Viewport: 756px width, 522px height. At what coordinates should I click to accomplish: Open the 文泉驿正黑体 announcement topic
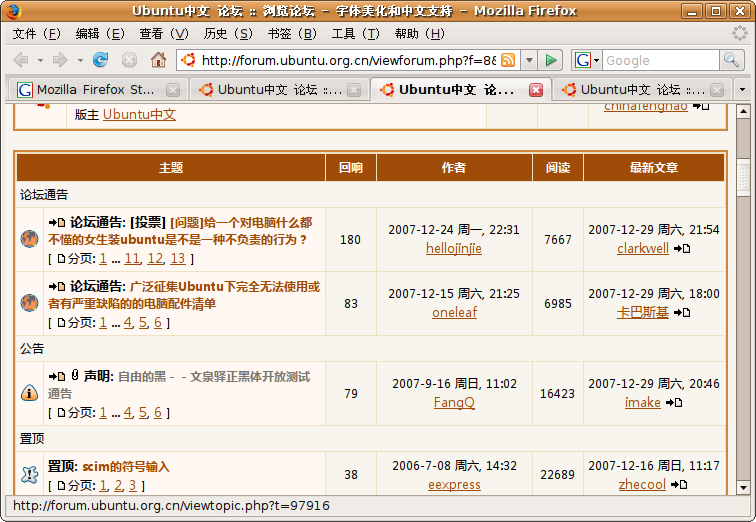coord(179,385)
